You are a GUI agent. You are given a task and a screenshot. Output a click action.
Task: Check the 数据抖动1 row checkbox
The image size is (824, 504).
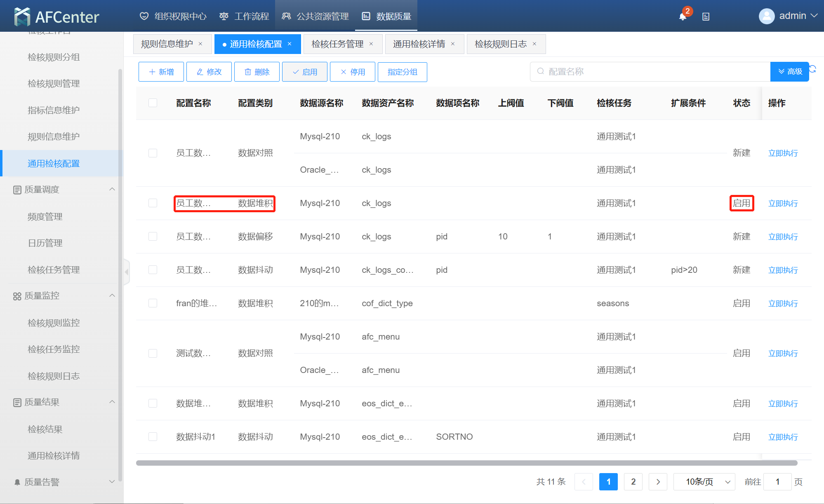(153, 437)
